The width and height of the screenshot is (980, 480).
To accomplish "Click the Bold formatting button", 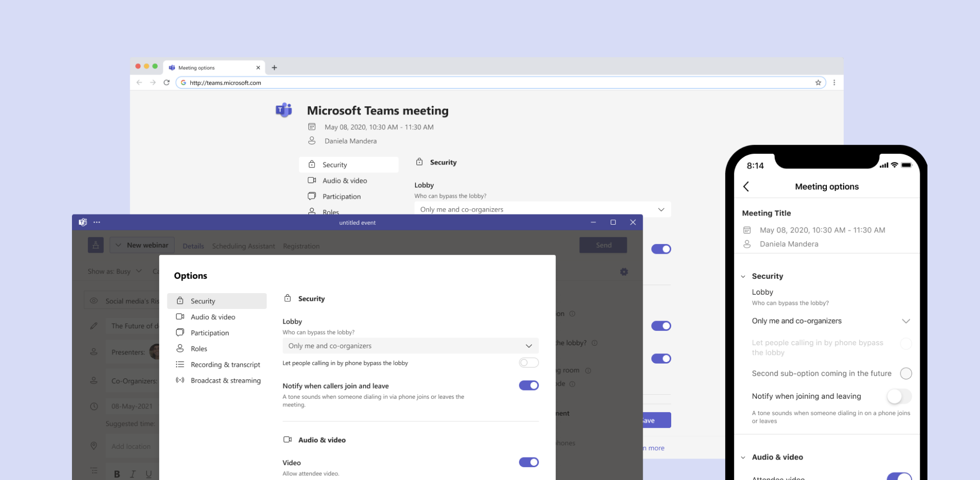I will 117,474.
